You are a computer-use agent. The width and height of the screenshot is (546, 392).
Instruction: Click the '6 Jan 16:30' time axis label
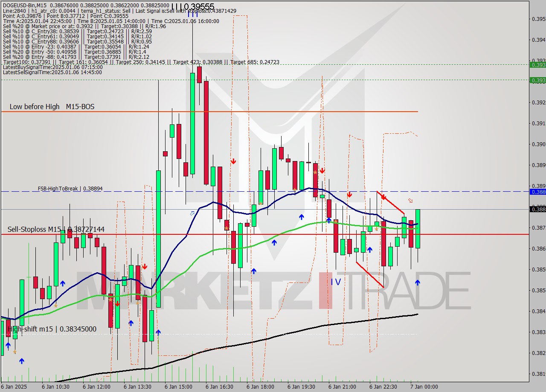coord(219,387)
